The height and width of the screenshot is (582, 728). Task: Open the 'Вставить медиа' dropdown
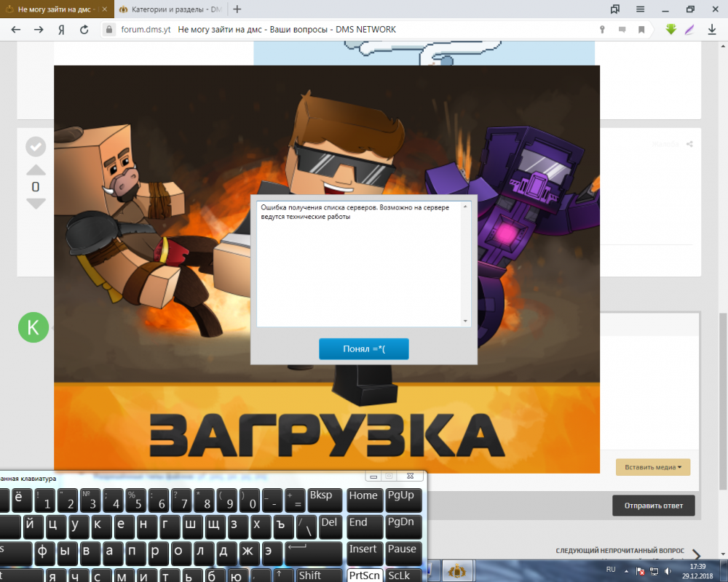653,467
